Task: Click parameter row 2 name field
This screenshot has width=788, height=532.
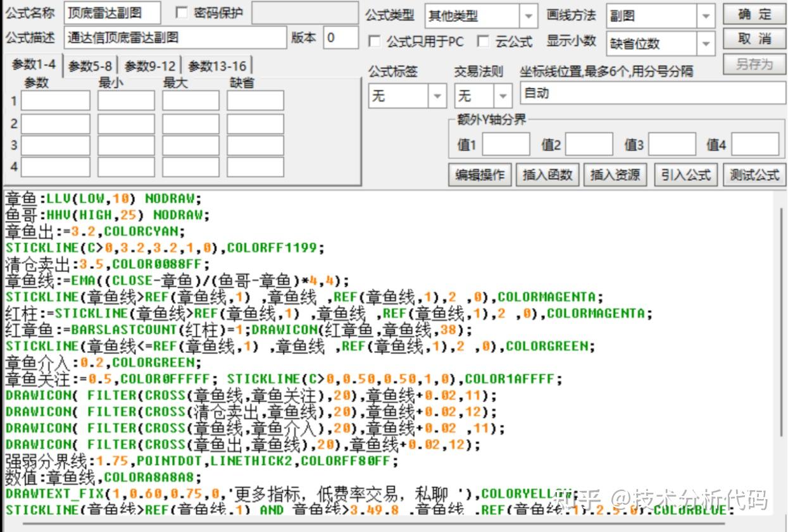Action: (56, 123)
